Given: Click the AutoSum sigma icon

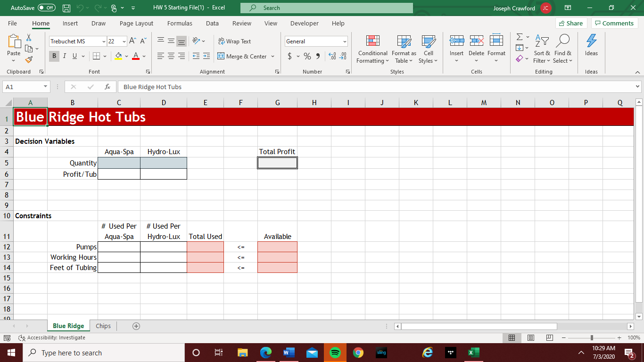Looking at the screenshot, I should [520, 37].
